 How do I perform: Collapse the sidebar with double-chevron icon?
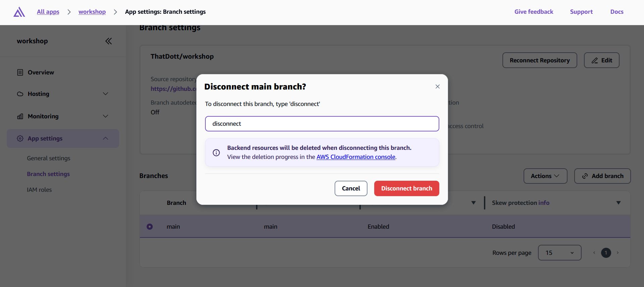pyautogui.click(x=108, y=41)
